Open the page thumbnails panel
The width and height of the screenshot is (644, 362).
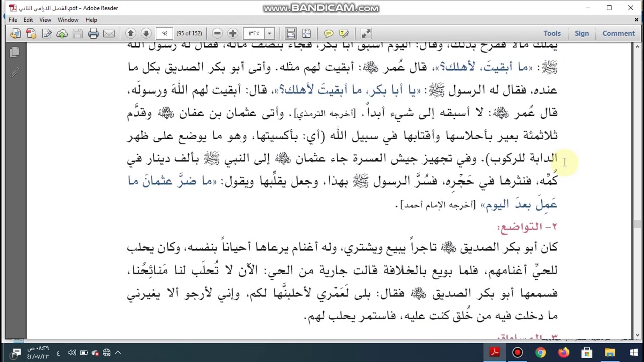(x=14, y=52)
